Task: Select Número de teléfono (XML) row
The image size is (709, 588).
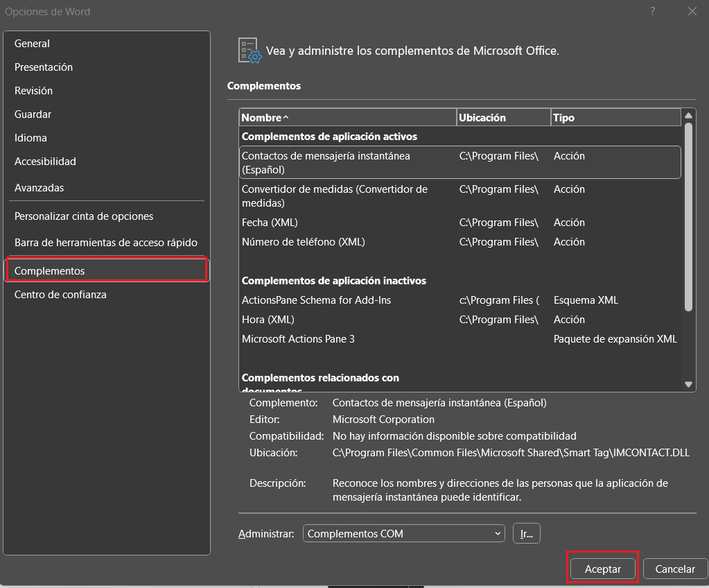Action: point(460,242)
